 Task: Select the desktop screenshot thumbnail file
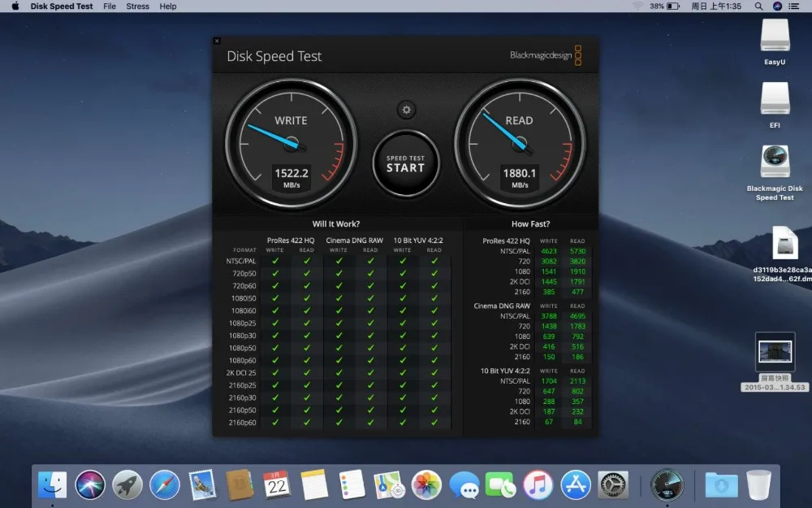[775, 362]
